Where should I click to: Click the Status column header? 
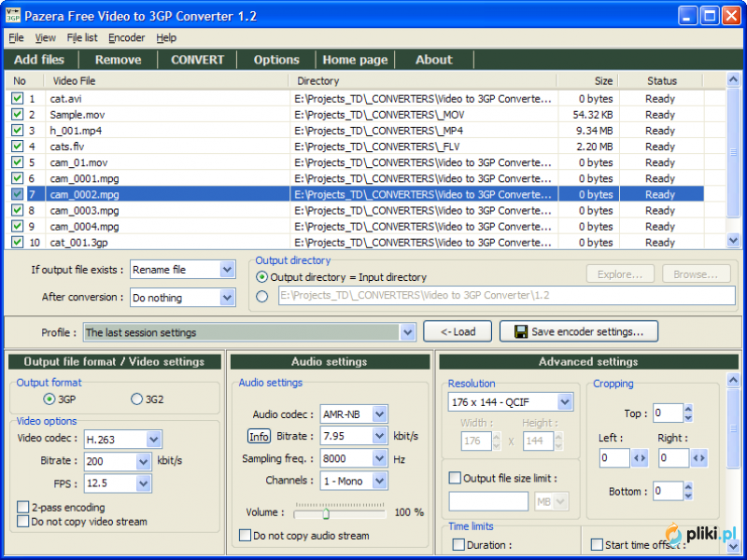pyautogui.click(x=661, y=81)
